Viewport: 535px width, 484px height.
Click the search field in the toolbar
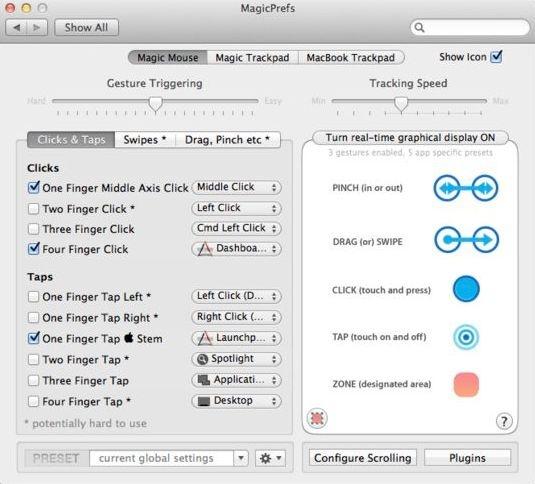(x=470, y=27)
